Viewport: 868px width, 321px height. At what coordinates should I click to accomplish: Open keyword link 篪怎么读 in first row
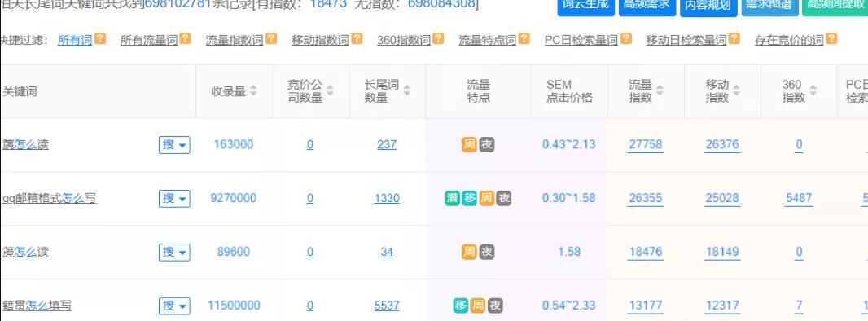(25, 144)
